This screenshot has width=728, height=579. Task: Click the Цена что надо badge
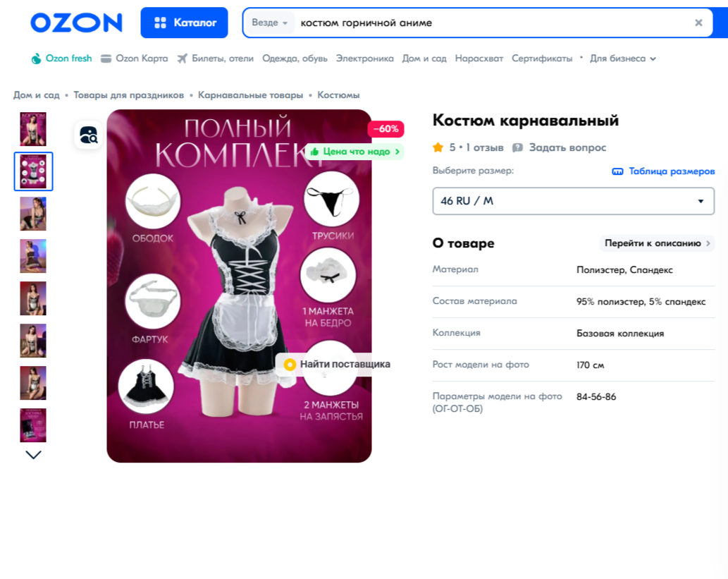tap(354, 152)
